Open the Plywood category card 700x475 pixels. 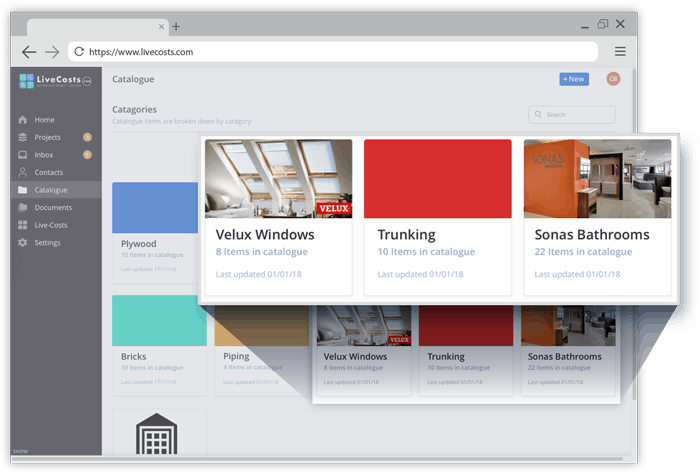tap(155, 232)
